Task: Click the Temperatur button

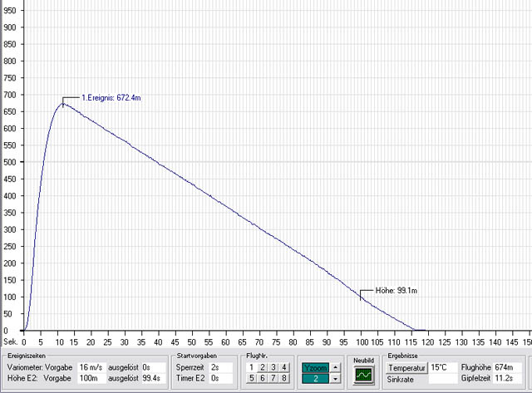Action: click(406, 366)
